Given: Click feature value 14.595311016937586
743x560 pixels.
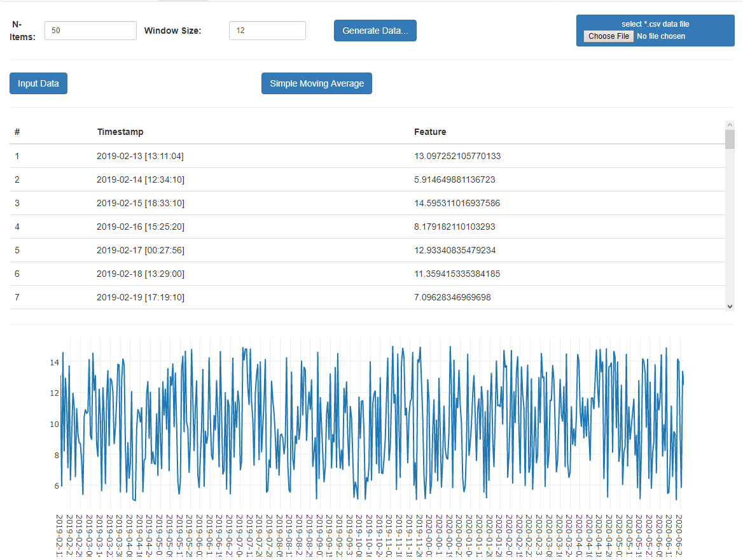Looking at the screenshot, I should tap(457, 203).
